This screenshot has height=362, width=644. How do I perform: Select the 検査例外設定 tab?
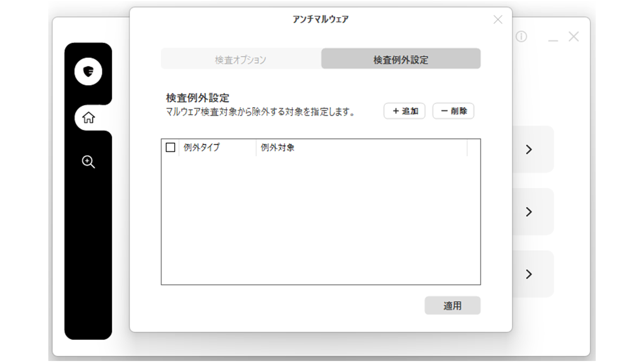pos(401,59)
